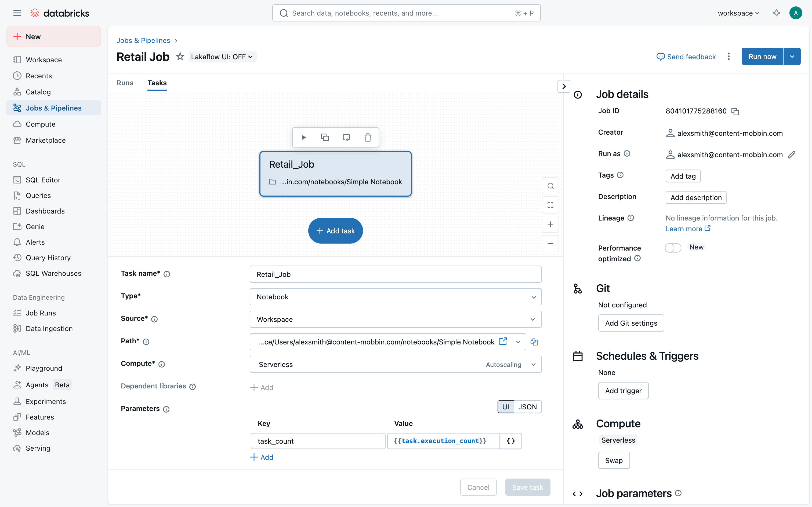
Task: Switch to the Runs tab
Action: (x=125, y=83)
